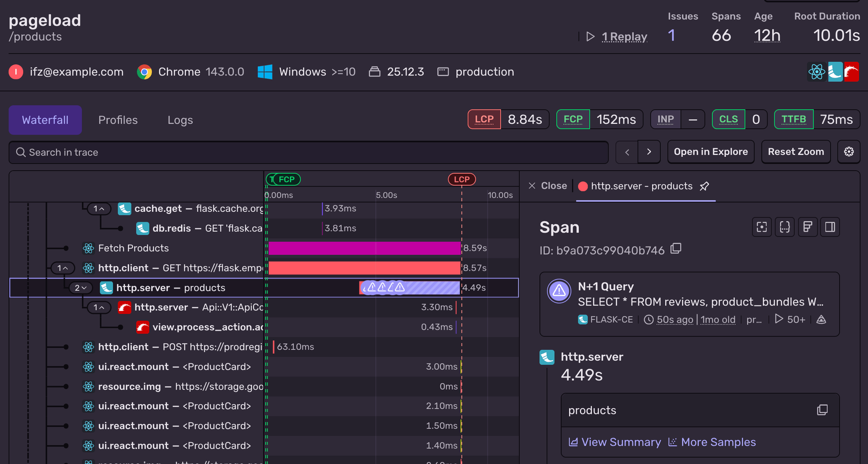Collapse the cache.get span's child rows

99,208
